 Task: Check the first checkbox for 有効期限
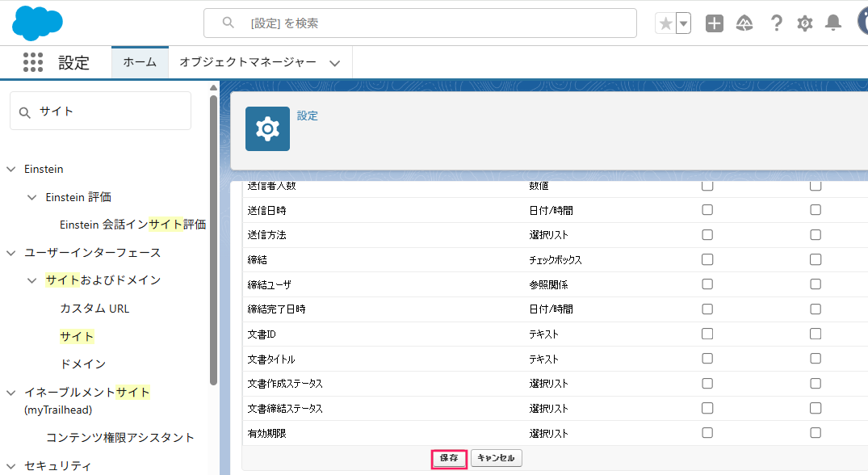point(707,433)
